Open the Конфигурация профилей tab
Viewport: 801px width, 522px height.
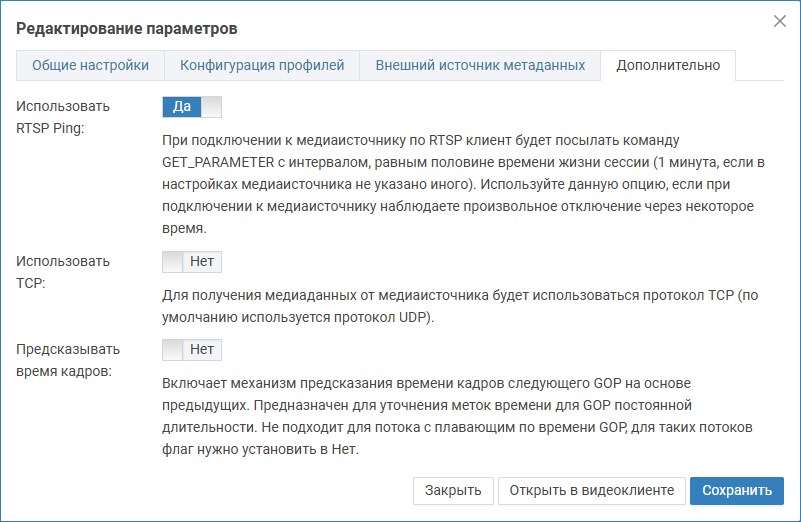[262, 65]
